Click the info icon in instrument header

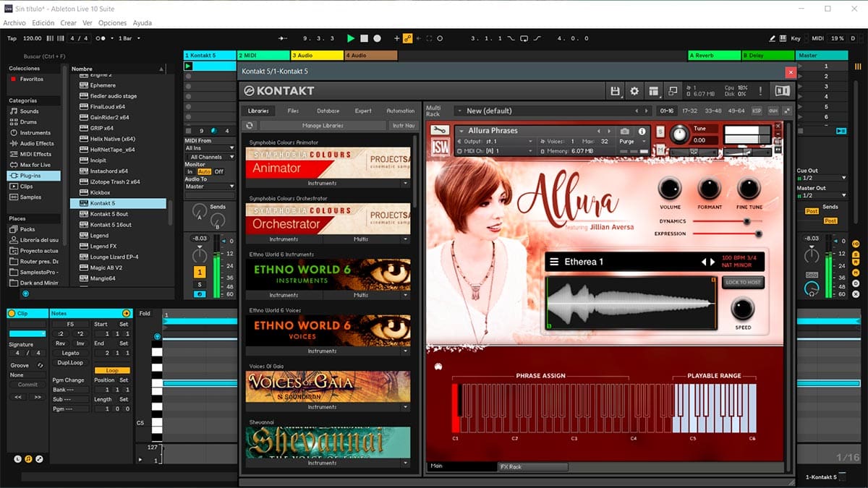(x=642, y=132)
